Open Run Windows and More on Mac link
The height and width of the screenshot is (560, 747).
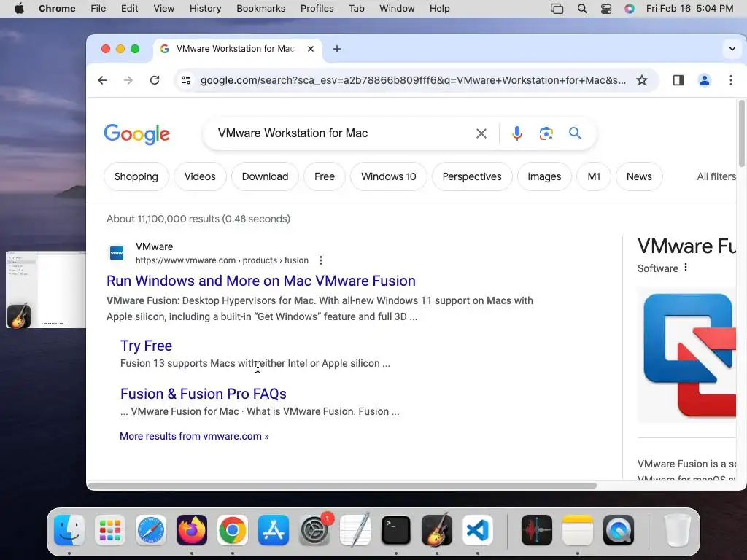coord(261,281)
